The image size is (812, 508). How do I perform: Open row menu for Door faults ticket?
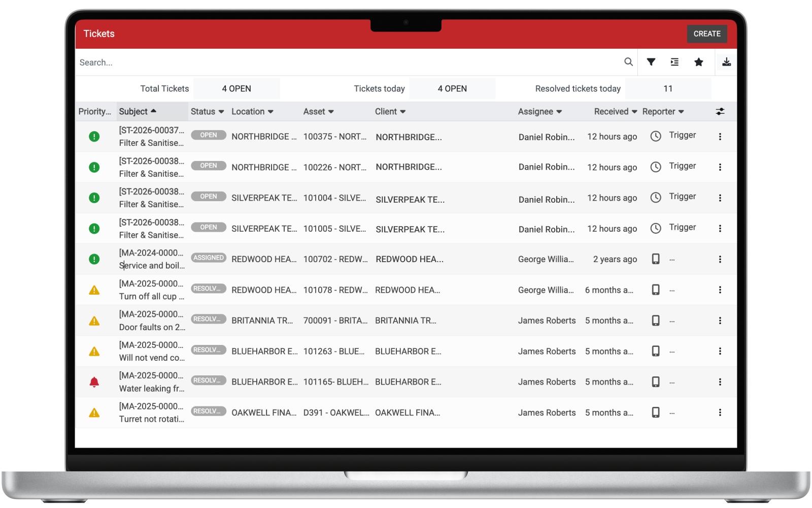pos(720,321)
